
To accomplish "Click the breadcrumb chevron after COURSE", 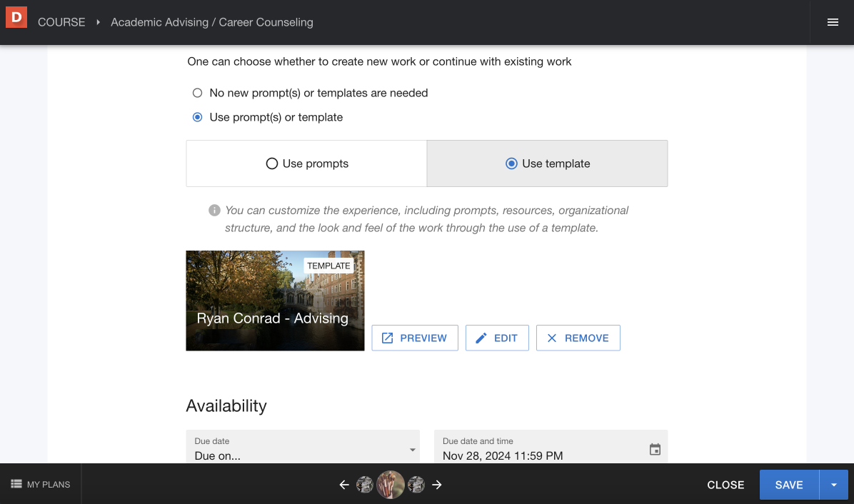I will (x=98, y=22).
